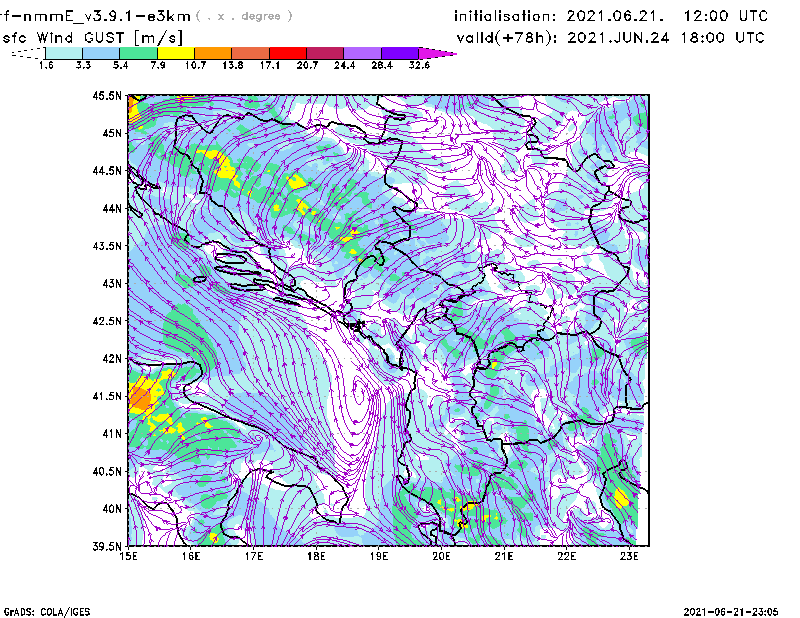Image resolution: width=800 pixels, height=618 pixels.
Task: Click the 'GrADS: COLA/IGES' credit text
Action: 46,612
